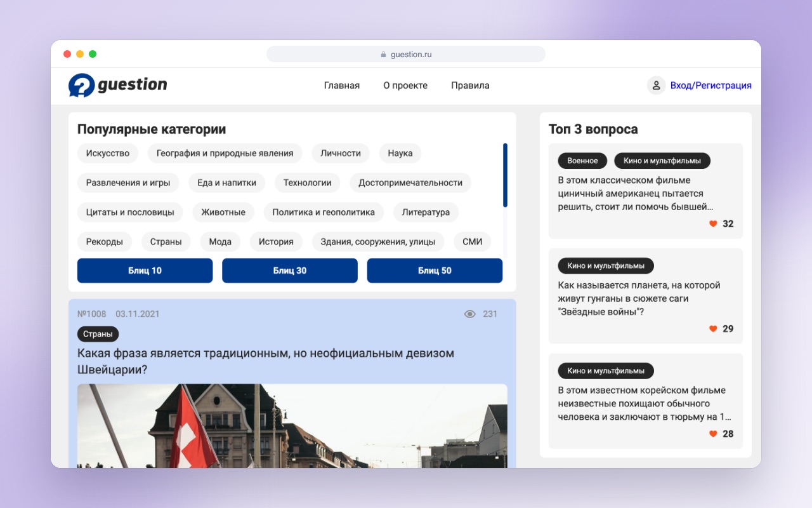
Task: Open Здания, сооружения, улицы category
Action: tap(378, 242)
